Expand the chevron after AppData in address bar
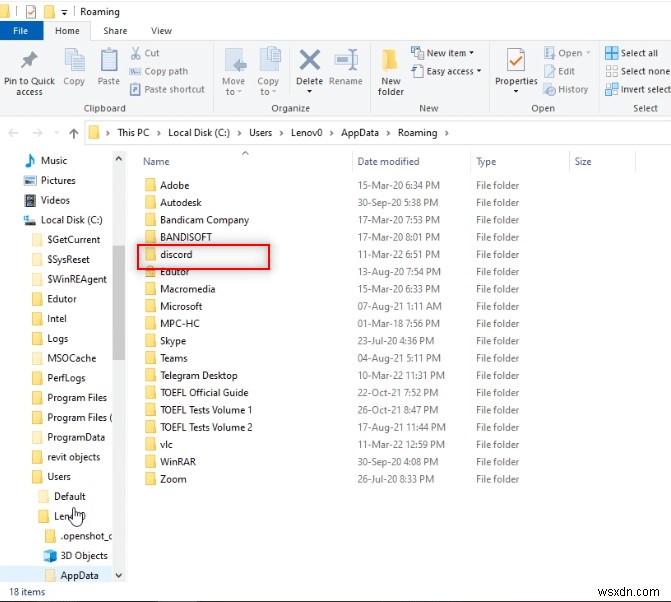671x602 pixels. pos(388,133)
